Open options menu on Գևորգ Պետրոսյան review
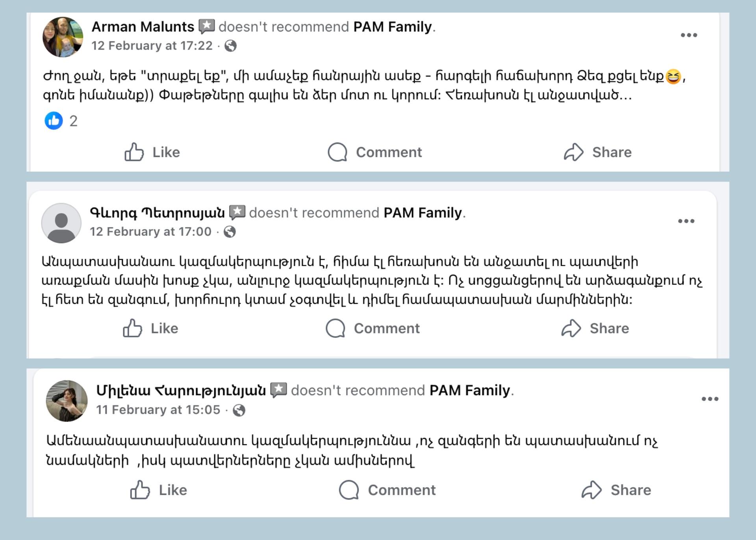Screen dimensions: 756x540 point(686,221)
